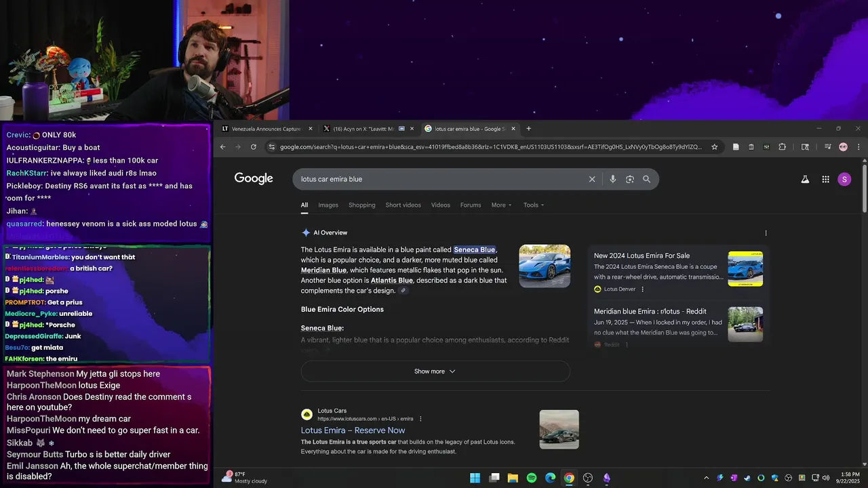Viewport: 868px width, 488px height.
Task: Close the Acyn on X tab
Action: pyautogui.click(x=412, y=129)
